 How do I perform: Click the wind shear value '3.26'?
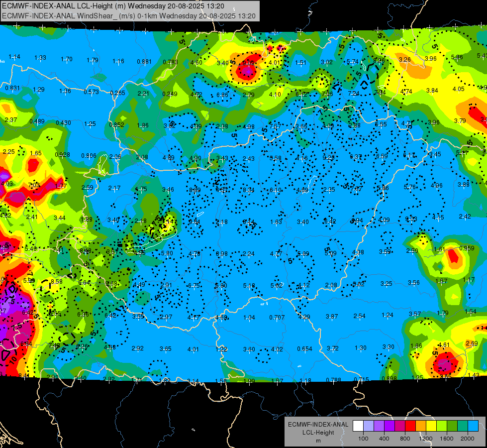(x=405, y=59)
